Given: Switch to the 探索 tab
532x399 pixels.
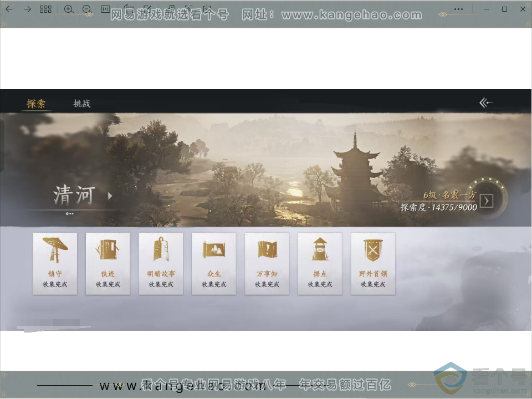Looking at the screenshot, I should (x=35, y=104).
